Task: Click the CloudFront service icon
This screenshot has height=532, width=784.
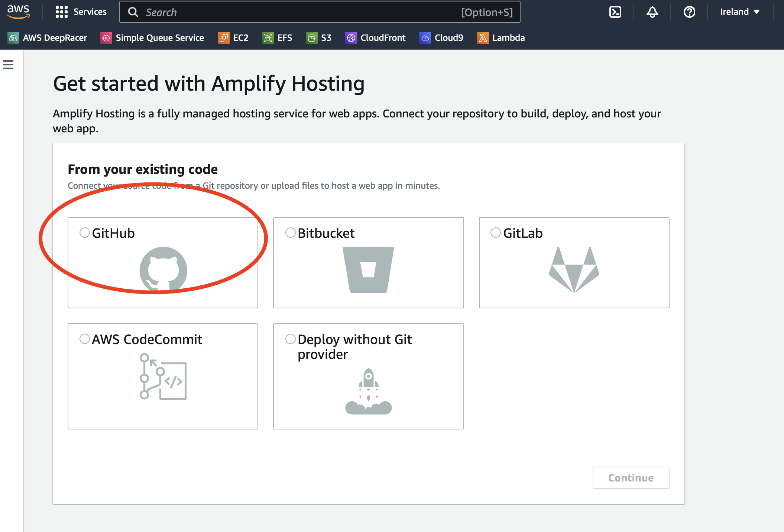Action: [351, 38]
